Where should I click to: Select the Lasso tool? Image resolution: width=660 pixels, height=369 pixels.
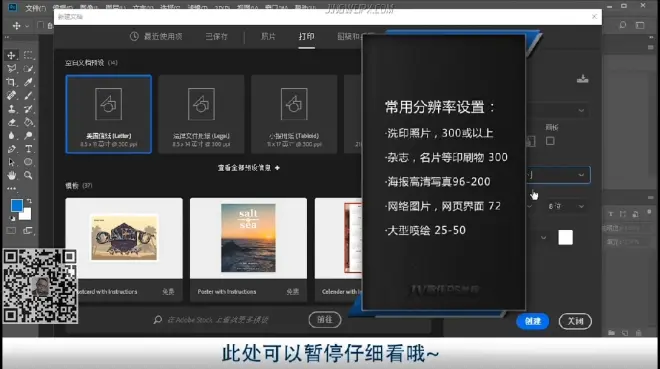11,69
